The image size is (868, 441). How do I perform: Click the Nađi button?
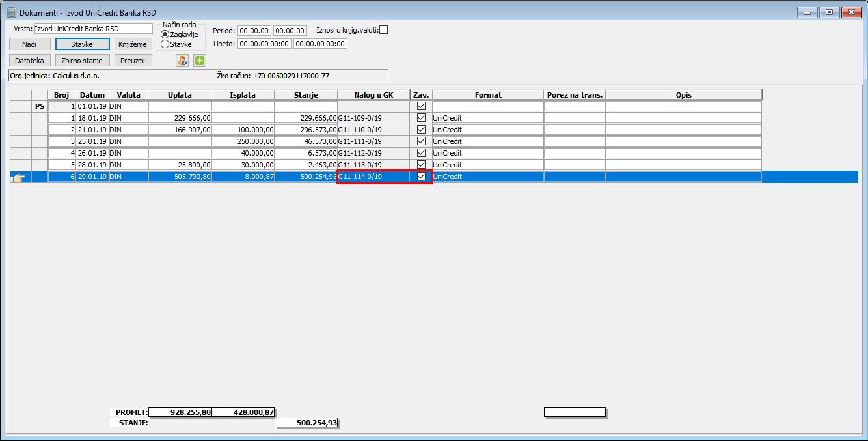point(29,44)
